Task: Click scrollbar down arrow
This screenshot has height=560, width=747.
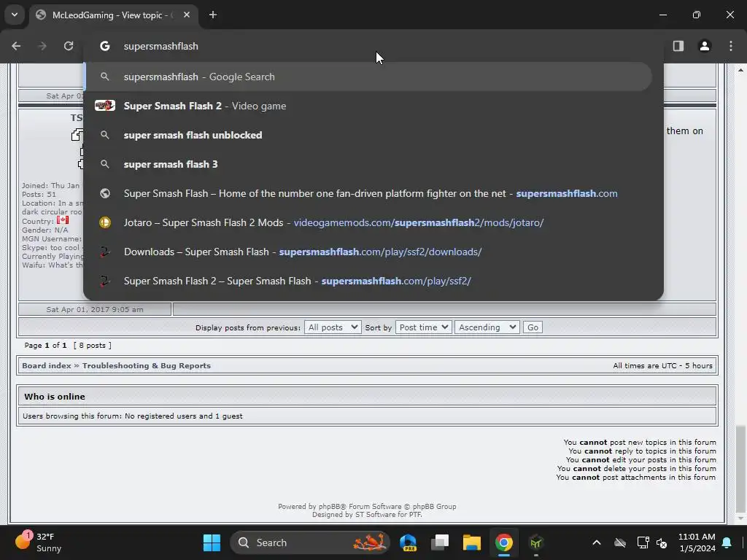Action: pos(740,518)
